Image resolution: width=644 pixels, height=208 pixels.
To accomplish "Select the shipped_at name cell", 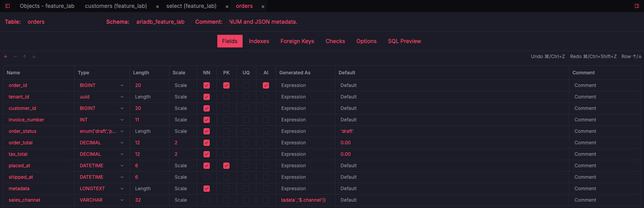I will pos(39,177).
